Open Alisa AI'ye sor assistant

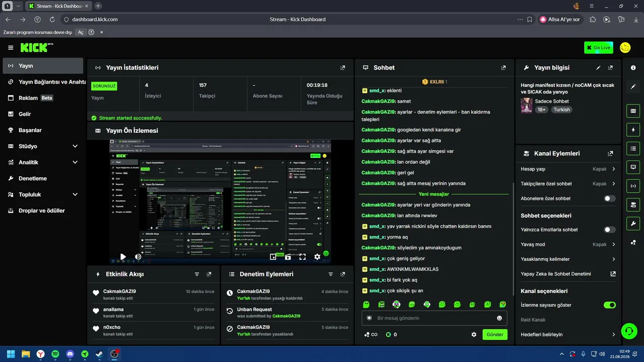click(x=560, y=20)
